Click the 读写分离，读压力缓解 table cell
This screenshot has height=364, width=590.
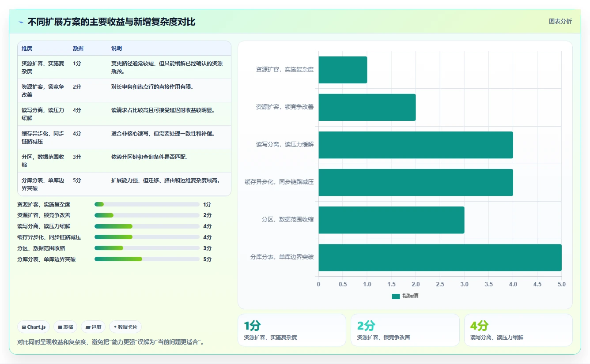(x=43, y=114)
